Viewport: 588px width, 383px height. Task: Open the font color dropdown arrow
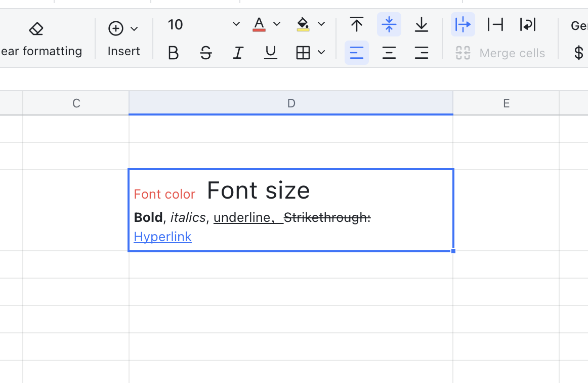click(277, 24)
